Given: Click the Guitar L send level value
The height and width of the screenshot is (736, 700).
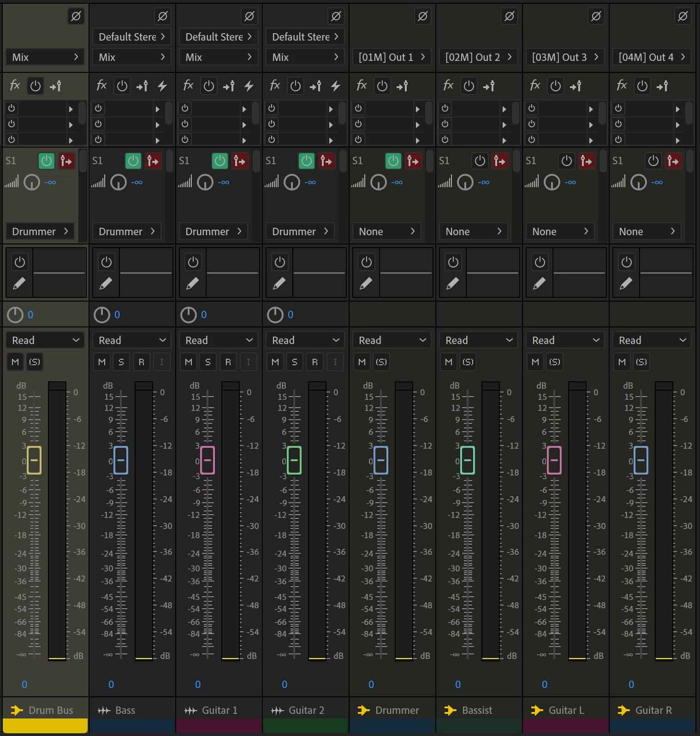Looking at the screenshot, I should [x=570, y=183].
